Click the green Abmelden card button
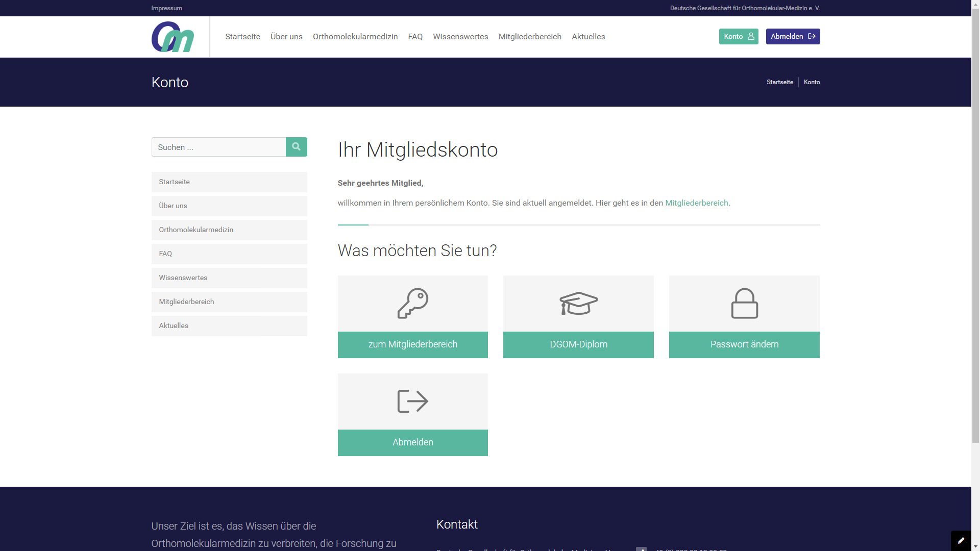980x551 pixels. pos(413,443)
